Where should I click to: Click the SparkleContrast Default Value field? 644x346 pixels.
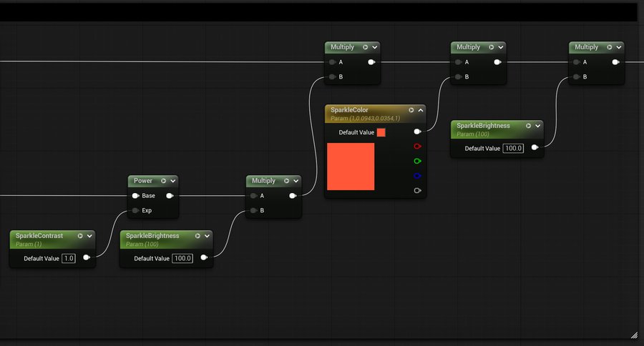[x=69, y=258]
